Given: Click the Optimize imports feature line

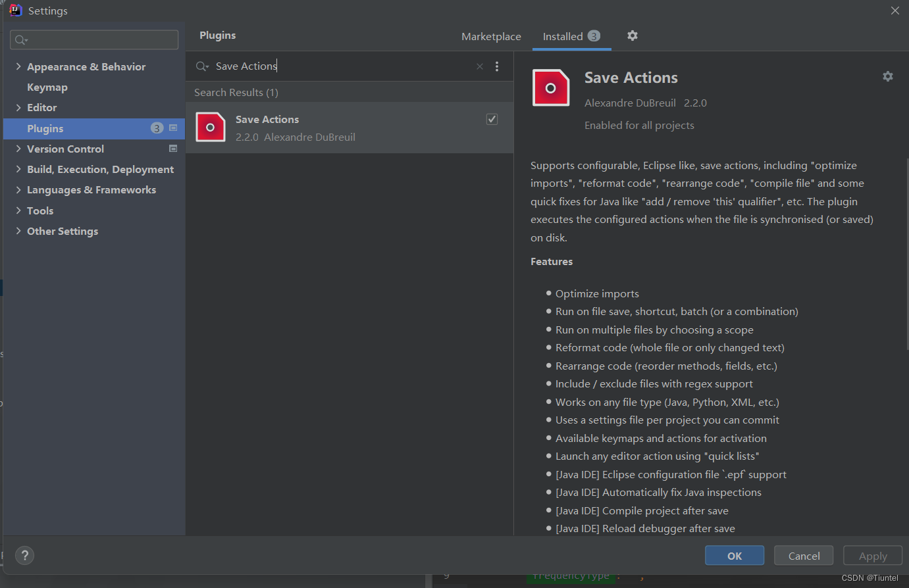Looking at the screenshot, I should coord(597,293).
